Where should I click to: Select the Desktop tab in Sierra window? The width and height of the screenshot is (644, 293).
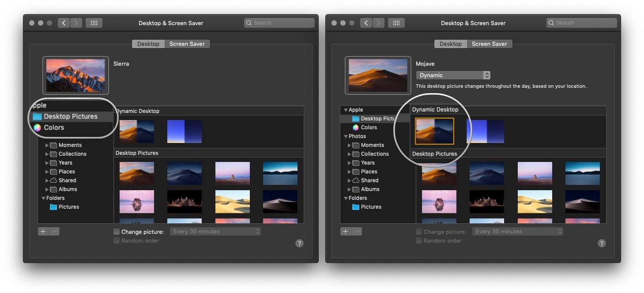click(x=148, y=44)
